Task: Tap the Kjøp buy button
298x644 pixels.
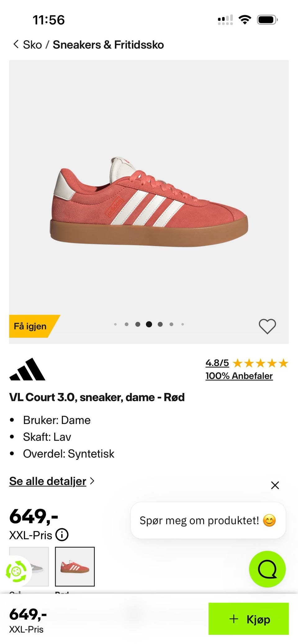Action: click(x=249, y=619)
